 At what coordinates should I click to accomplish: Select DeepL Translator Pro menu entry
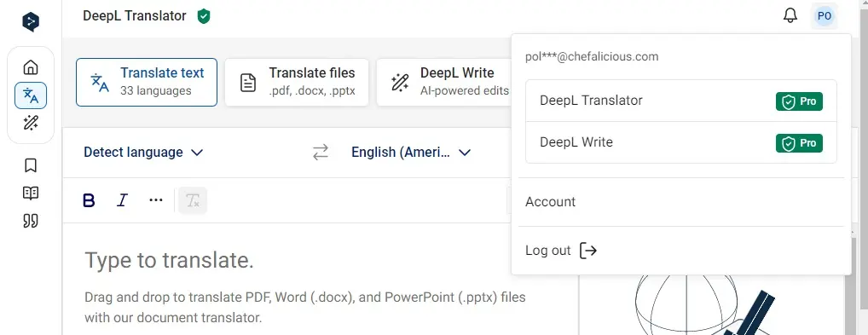pos(681,101)
